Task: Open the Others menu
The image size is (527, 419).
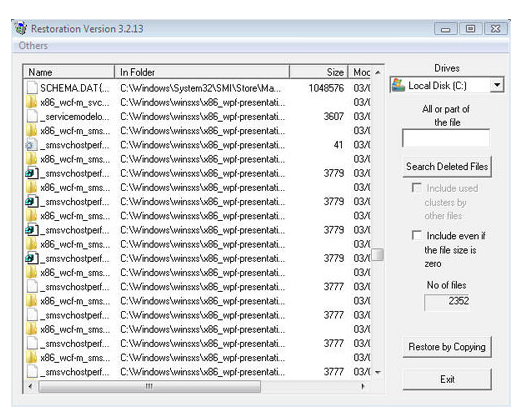Action: (x=33, y=46)
